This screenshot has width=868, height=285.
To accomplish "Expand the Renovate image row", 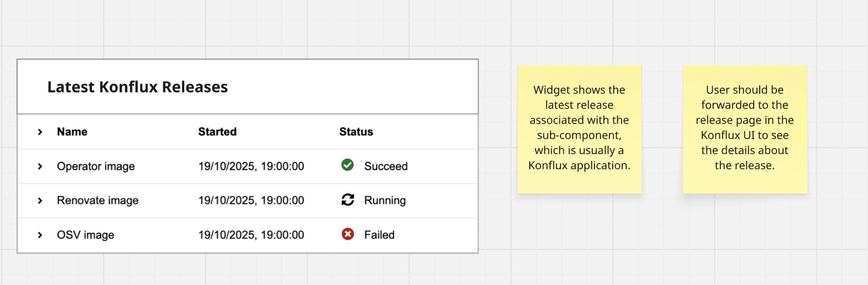I will [40, 201].
